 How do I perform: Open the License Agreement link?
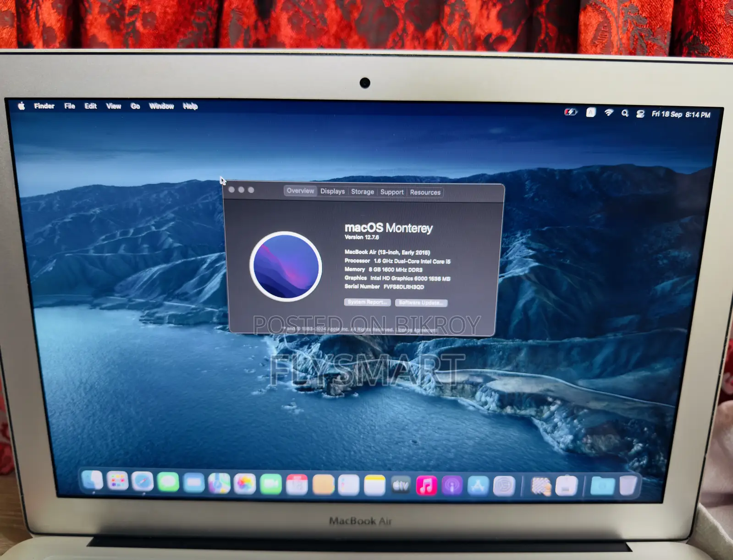[x=416, y=330]
